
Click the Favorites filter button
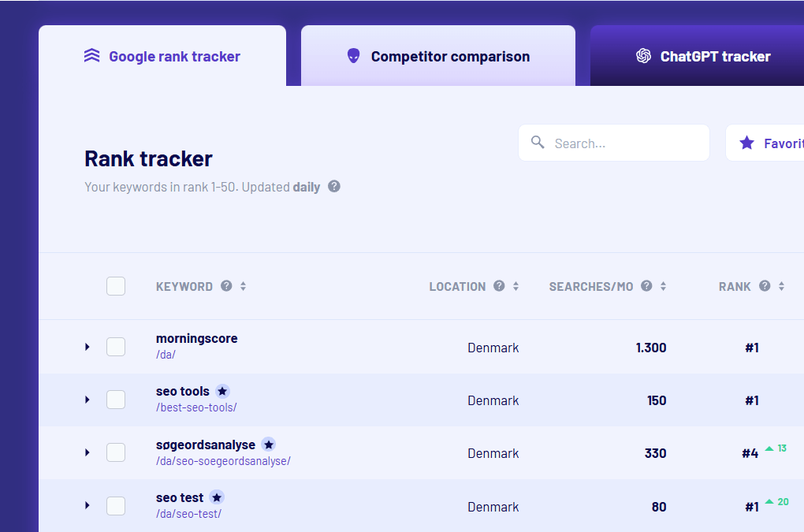pos(776,143)
